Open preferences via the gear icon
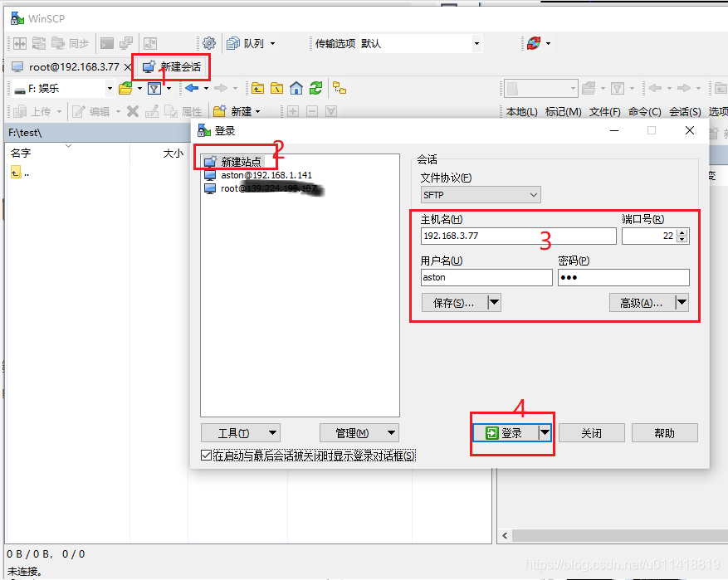Viewport: 728px width, 580px height. pyautogui.click(x=209, y=44)
